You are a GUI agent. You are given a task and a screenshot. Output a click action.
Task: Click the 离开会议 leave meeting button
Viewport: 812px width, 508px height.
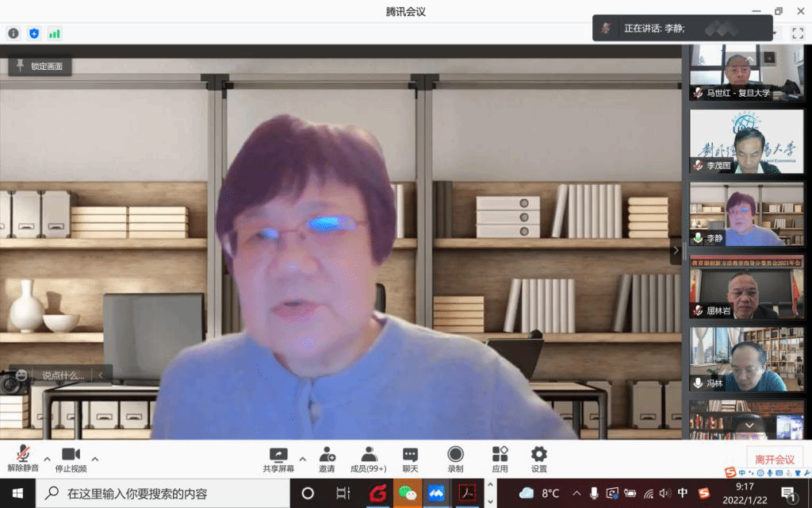(775, 460)
